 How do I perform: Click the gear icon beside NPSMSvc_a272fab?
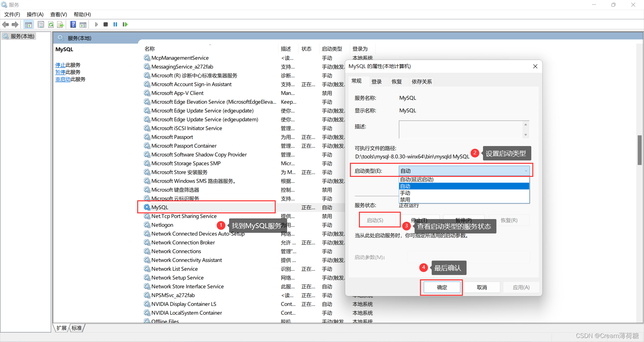(147, 295)
